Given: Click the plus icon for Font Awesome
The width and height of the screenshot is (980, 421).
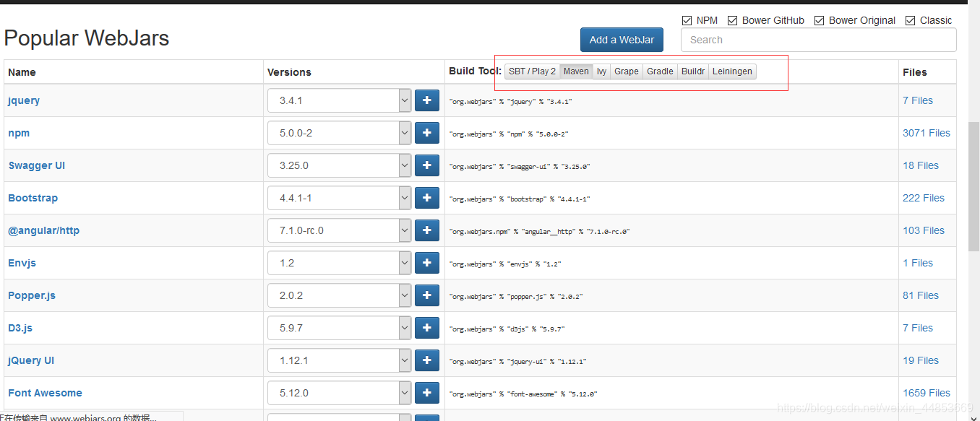Looking at the screenshot, I should [x=426, y=393].
